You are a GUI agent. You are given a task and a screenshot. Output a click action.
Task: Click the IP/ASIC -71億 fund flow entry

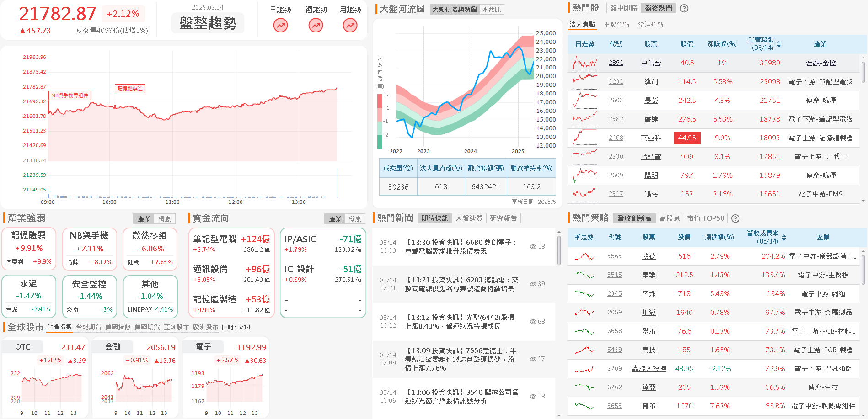click(323, 244)
